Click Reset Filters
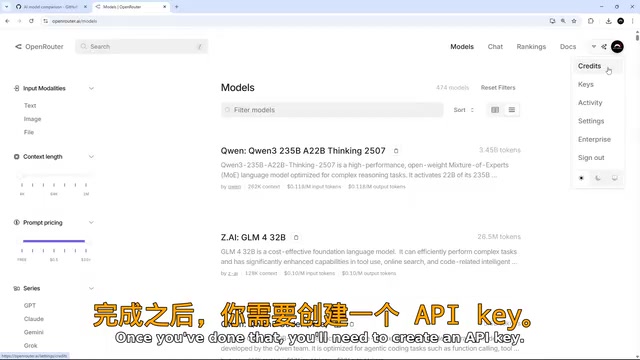 498,87
